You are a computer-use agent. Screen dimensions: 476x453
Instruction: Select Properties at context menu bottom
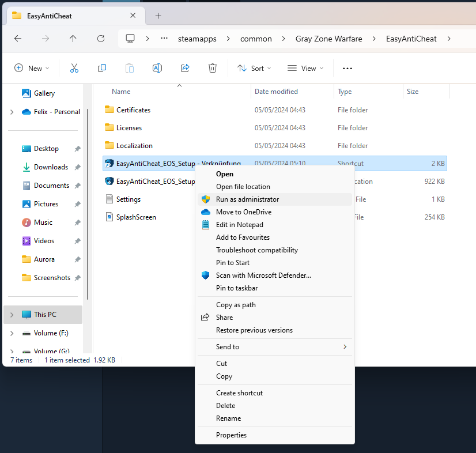tap(275, 435)
